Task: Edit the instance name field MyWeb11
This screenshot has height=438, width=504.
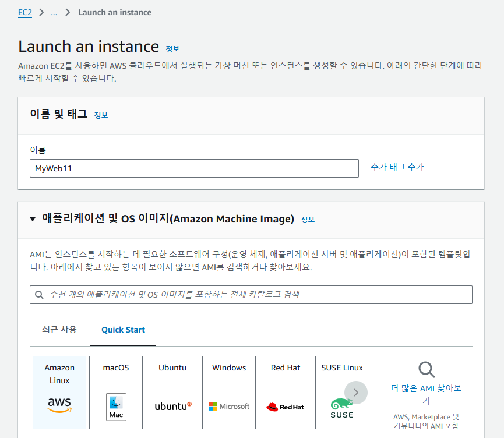Action: (x=194, y=168)
